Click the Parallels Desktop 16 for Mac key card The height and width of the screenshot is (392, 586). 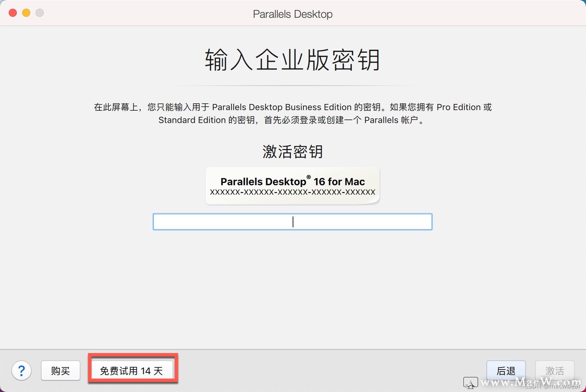[293, 186]
